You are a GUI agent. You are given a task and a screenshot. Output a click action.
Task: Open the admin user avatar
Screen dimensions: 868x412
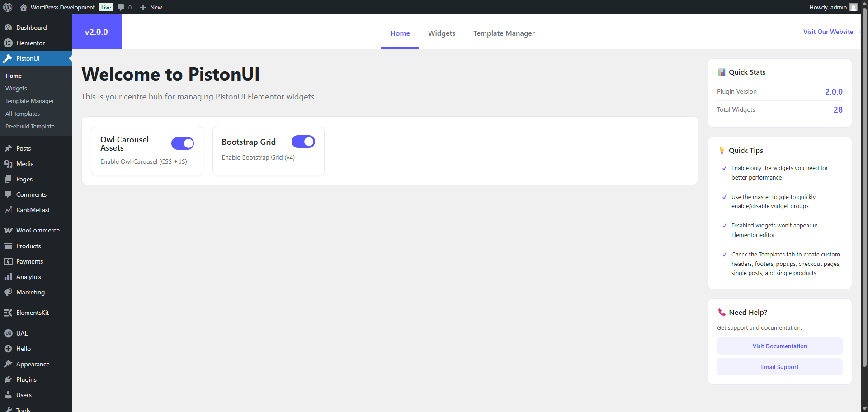854,7
